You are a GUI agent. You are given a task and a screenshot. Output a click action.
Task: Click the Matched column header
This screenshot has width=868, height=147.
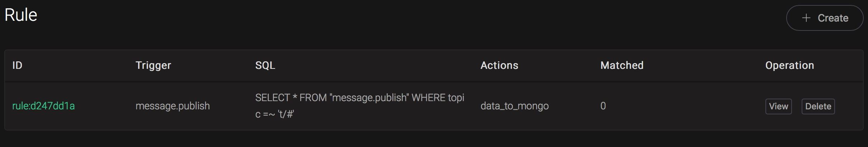pos(622,65)
